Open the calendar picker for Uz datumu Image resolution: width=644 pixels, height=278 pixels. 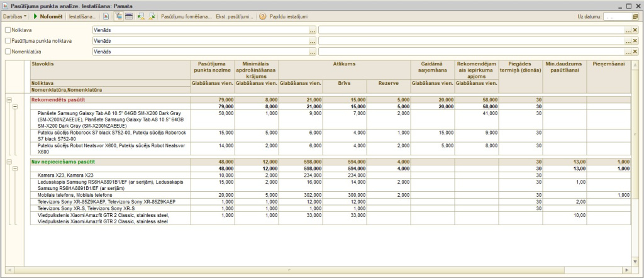[x=635, y=16]
